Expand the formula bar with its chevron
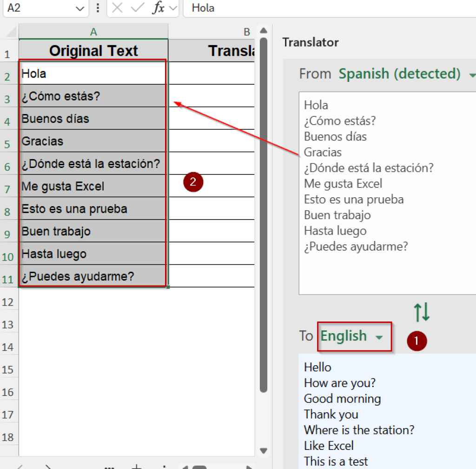The height and width of the screenshot is (469, 476). coord(172,8)
